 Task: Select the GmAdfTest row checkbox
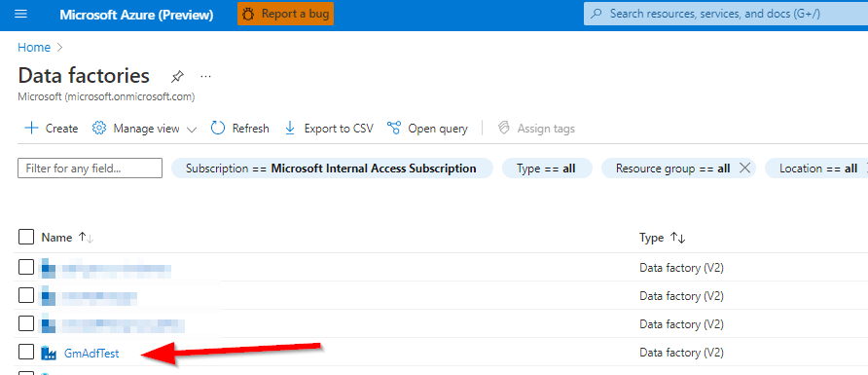pyautogui.click(x=26, y=352)
